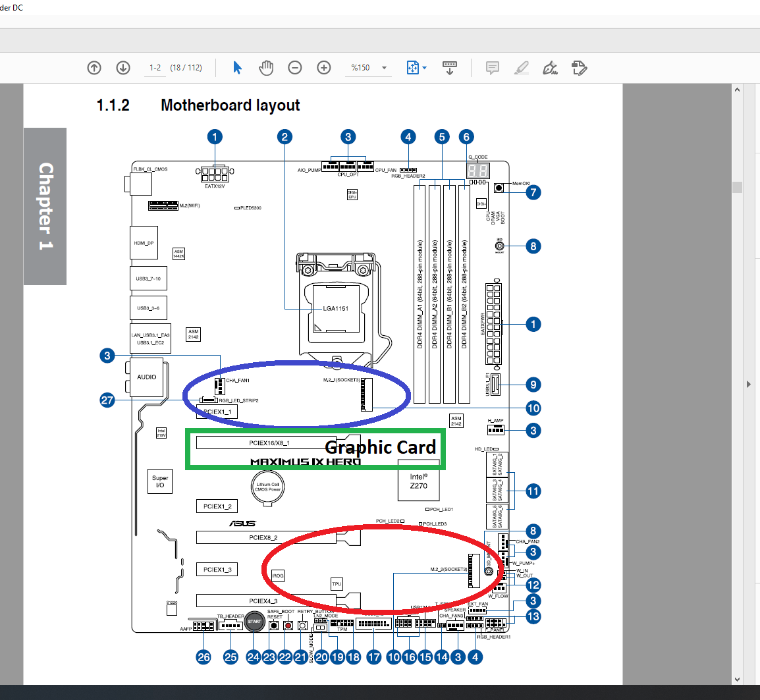Click the PCIEX1_2 slot label
This screenshot has height=700, width=760.
(x=217, y=506)
